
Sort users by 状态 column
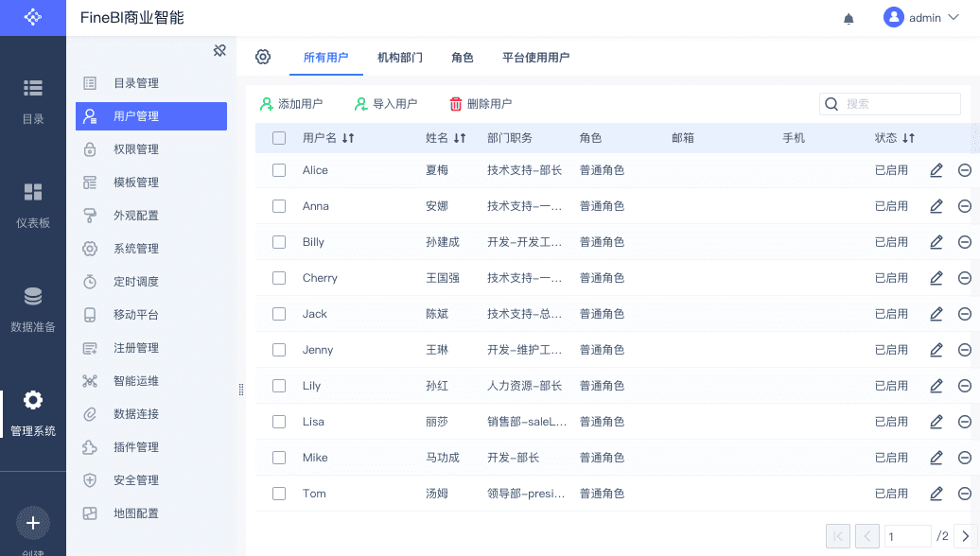(908, 138)
